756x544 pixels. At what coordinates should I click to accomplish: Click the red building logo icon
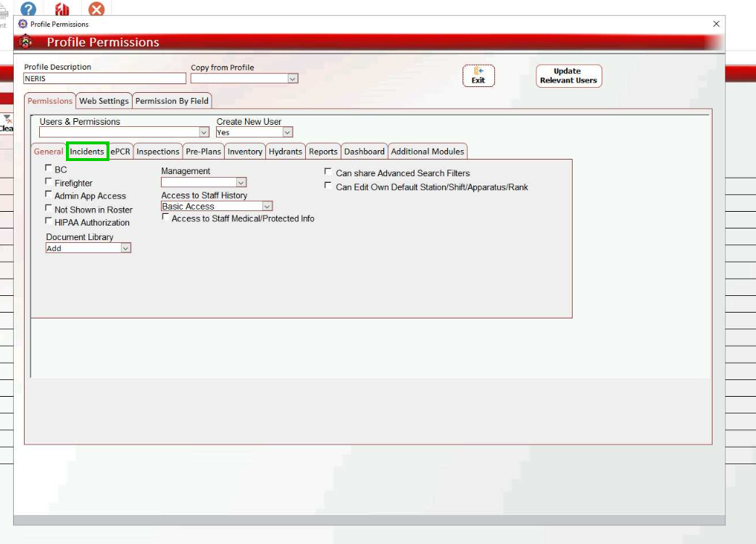point(62,9)
